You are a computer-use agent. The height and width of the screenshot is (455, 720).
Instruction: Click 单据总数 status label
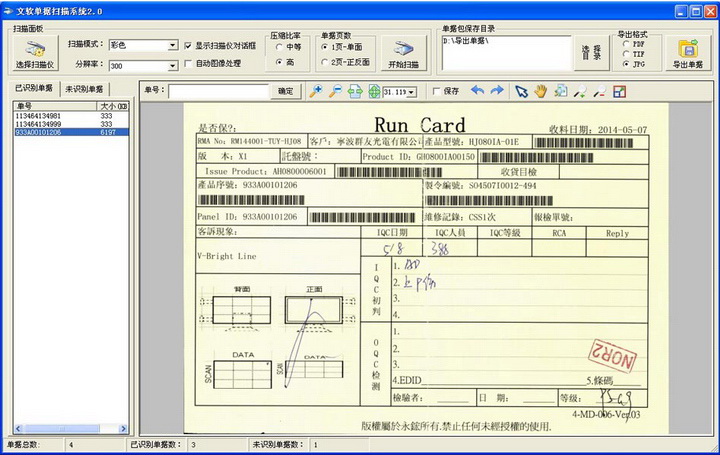(22, 444)
